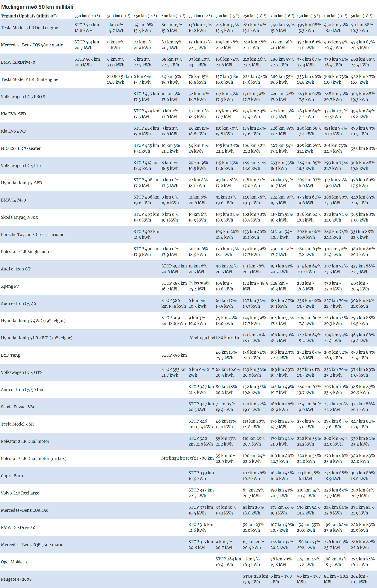Image resolution: width=377 pixels, height=588 pixels.
Task: Select the 'BMW i4 M50' row name
Action: (14, 200)
